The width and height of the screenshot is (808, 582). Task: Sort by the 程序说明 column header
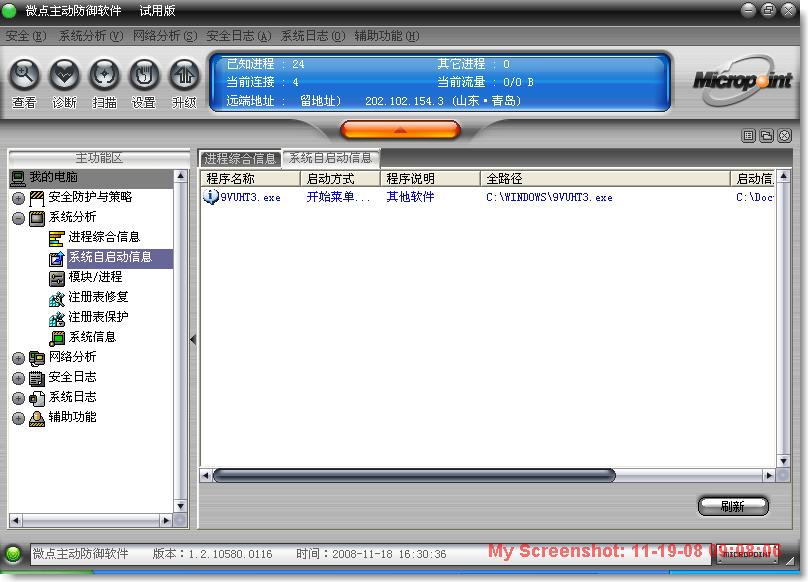(x=430, y=179)
